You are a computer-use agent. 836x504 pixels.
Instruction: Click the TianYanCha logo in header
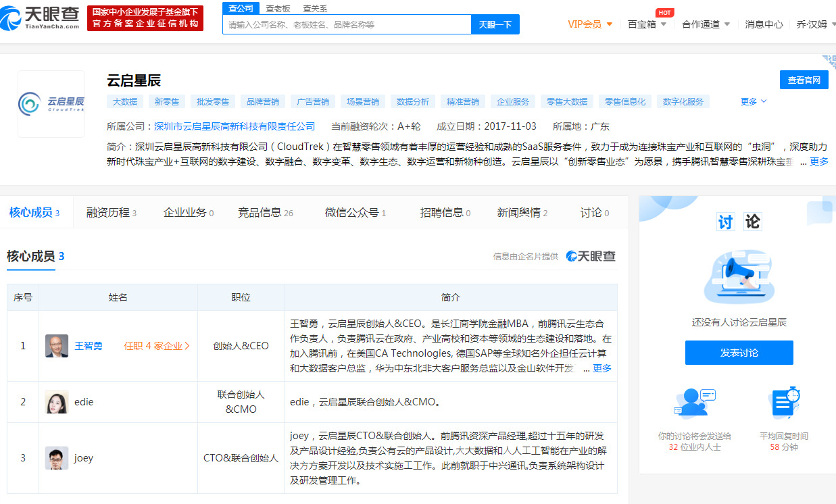tap(41, 18)
